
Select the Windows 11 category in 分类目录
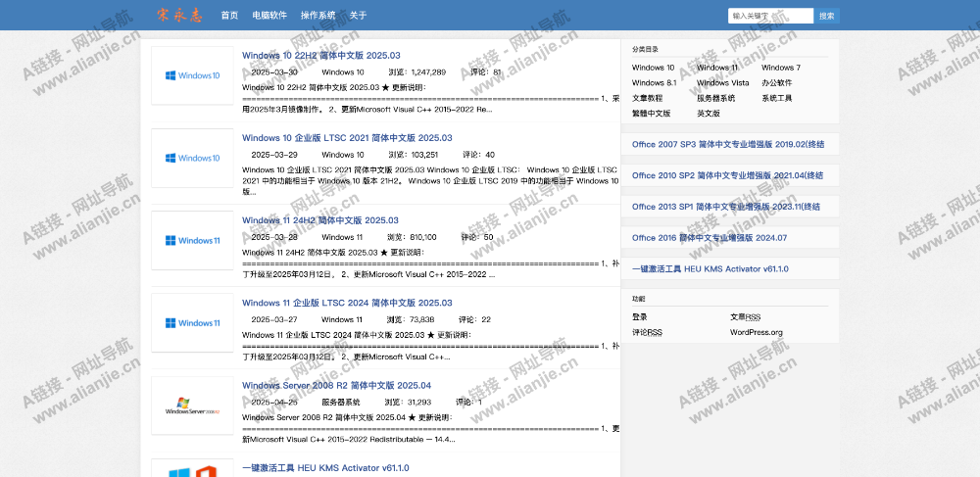[x=717, y=68]
